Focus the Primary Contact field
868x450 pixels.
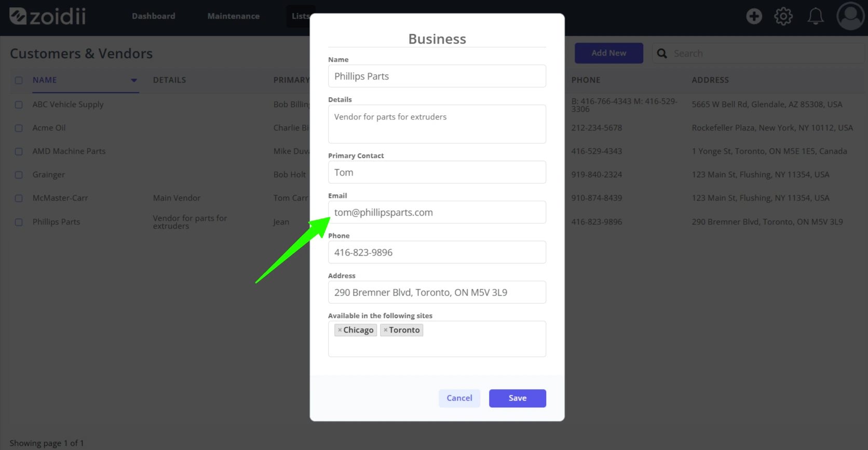coord(437,172)
